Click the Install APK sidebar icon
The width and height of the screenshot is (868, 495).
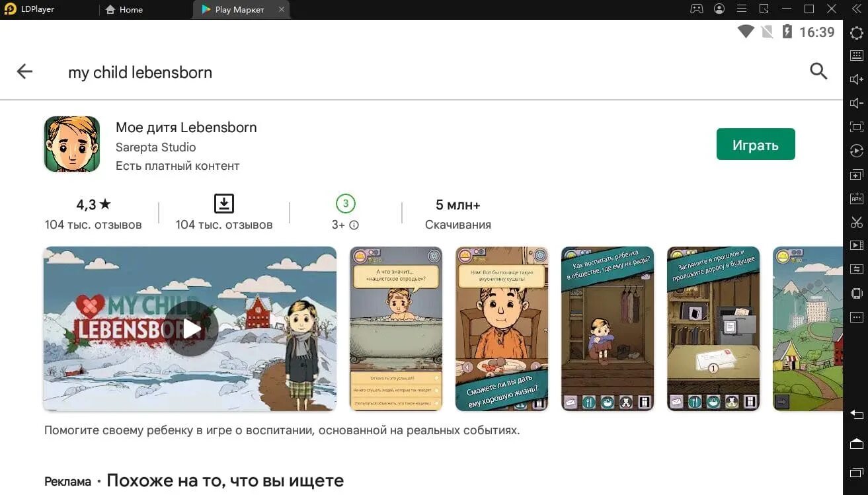856,198
